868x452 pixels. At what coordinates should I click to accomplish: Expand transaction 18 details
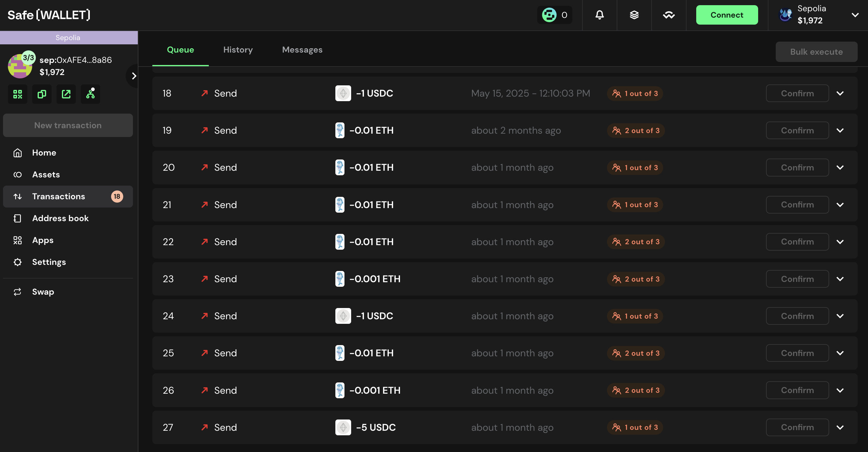pyautogui.click(x=840, y=94)
